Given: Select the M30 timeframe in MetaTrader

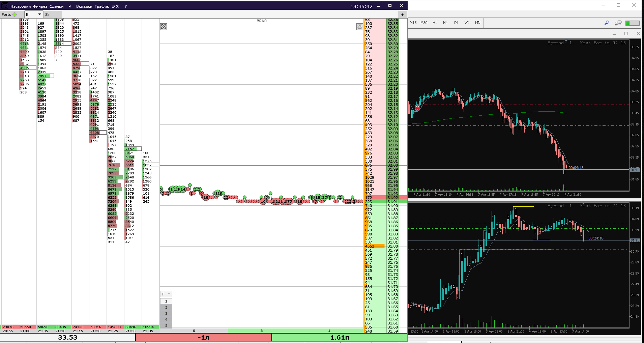Looking at the screenshot, I should pyautogui.click(x=424, y=23).
